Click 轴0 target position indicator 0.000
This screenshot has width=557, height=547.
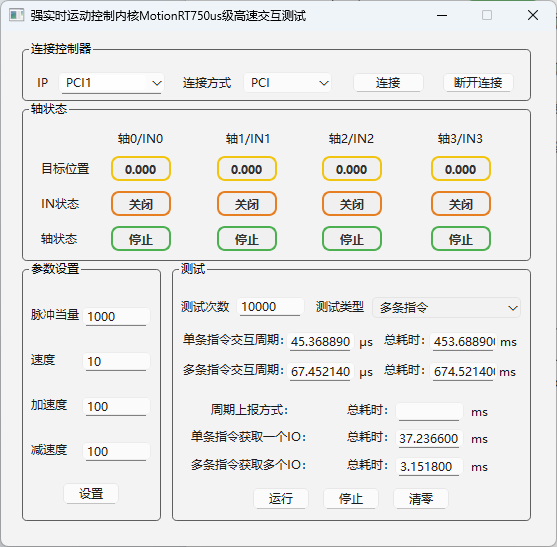pyautogui.click(x=141, y=169)
